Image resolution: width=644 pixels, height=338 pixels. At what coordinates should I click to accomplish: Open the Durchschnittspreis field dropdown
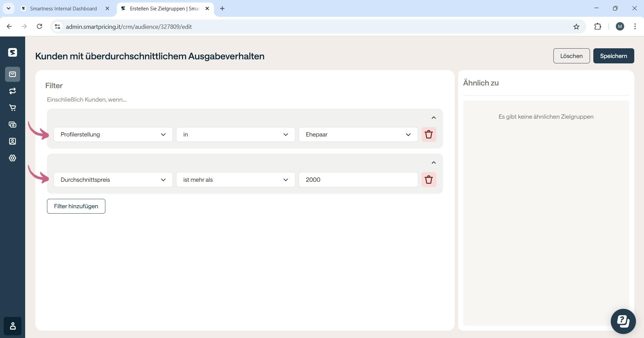[x=113, y=180]
